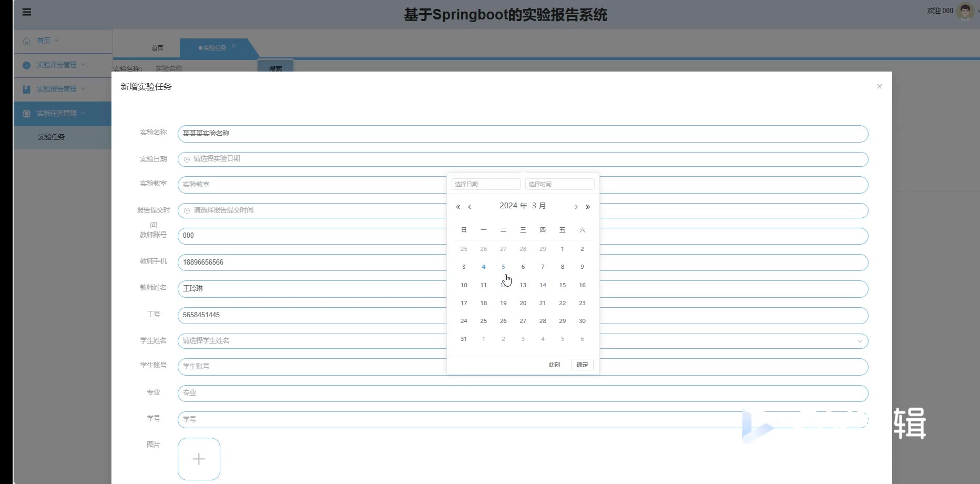Image resolution: width=980 pixels, height=484 pixels.
Task: Click the year label 2024 年
Action: tap(513, 206)
